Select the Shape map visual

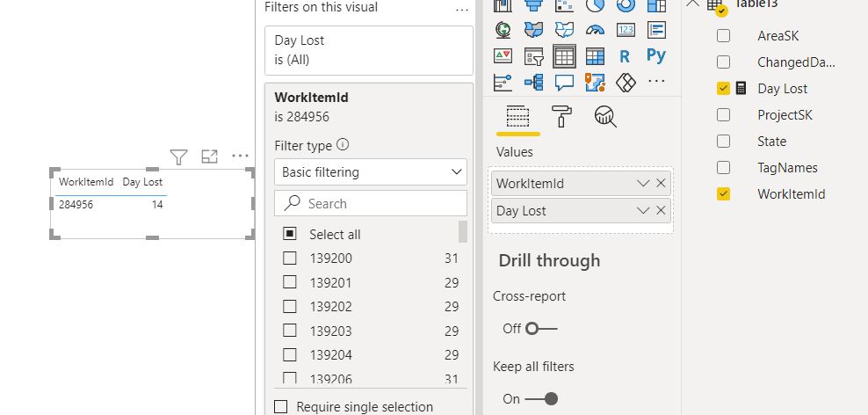564,30
